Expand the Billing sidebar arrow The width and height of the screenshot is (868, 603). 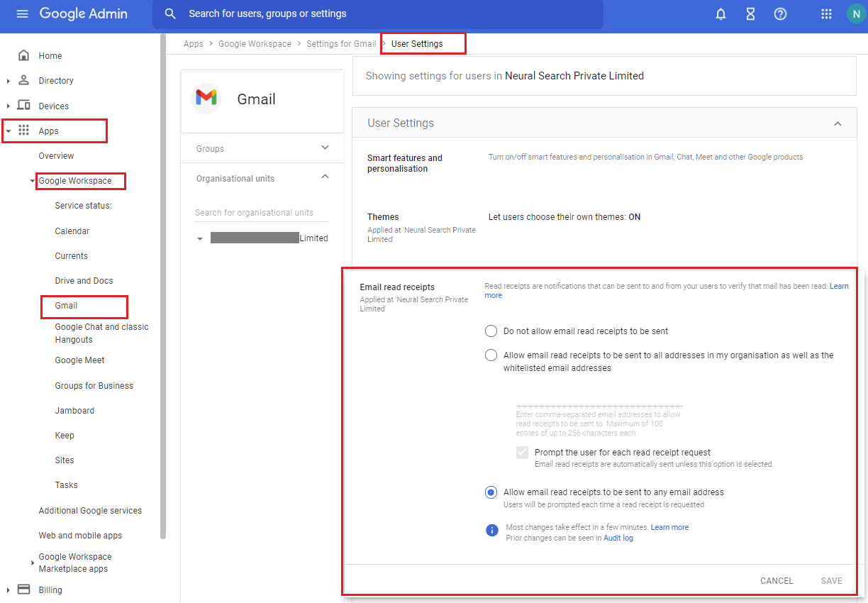[8, 590]
